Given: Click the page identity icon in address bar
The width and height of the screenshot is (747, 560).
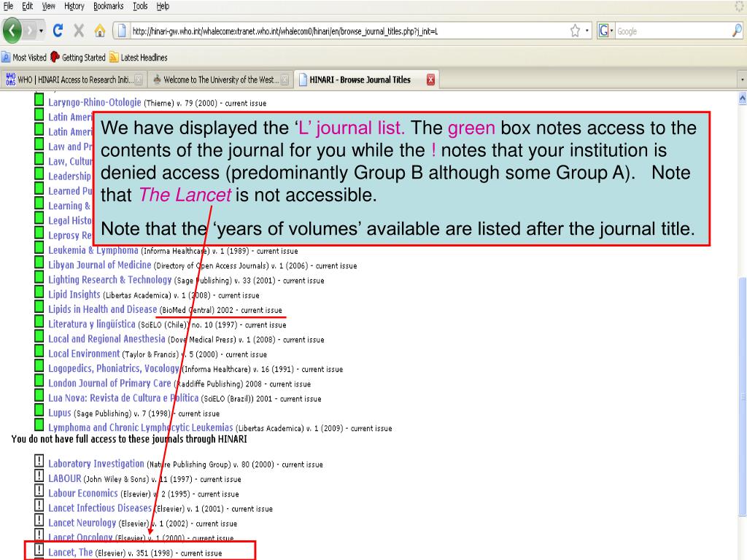Looking at the screenshot, I should tap(122, 31).
